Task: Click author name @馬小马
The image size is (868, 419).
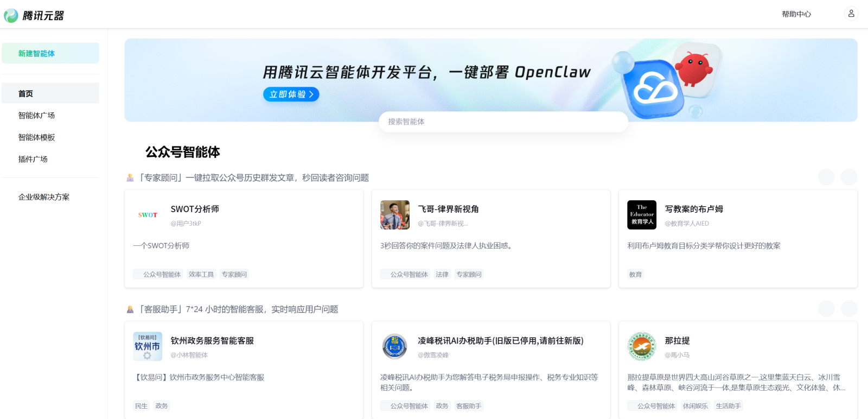Action: click(677, 355)
